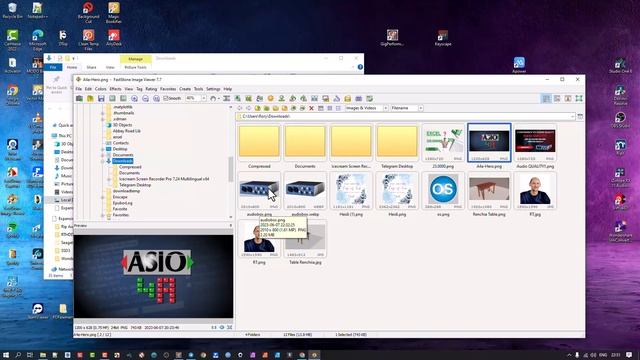Open Keyscape desktop shortcut
The image size is (640, 360).
(443, 38)
